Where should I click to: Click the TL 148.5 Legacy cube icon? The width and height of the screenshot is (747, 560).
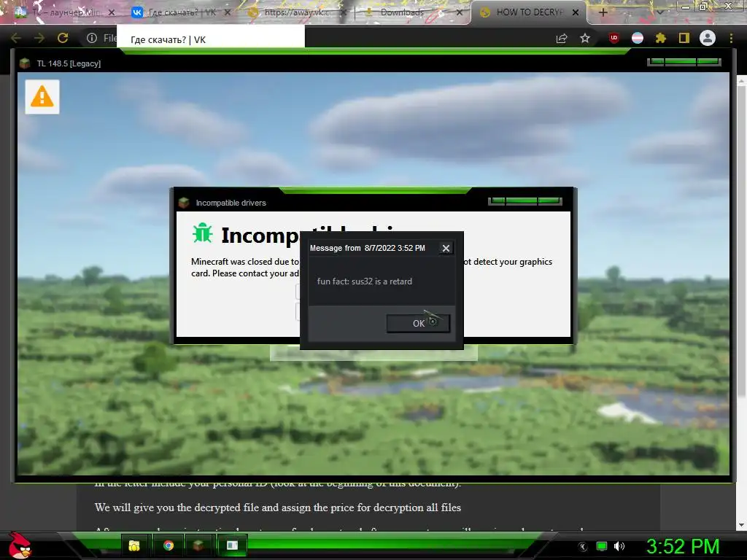[25, 63]
